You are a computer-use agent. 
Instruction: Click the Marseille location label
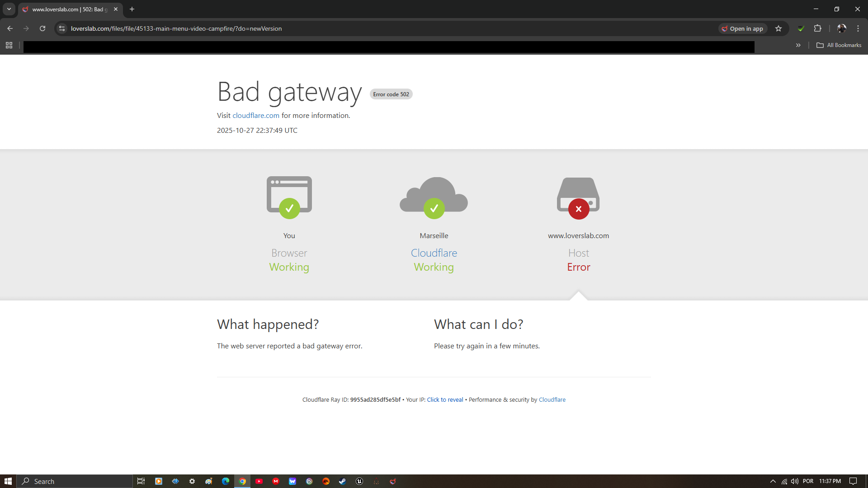(x=434, y=236)
